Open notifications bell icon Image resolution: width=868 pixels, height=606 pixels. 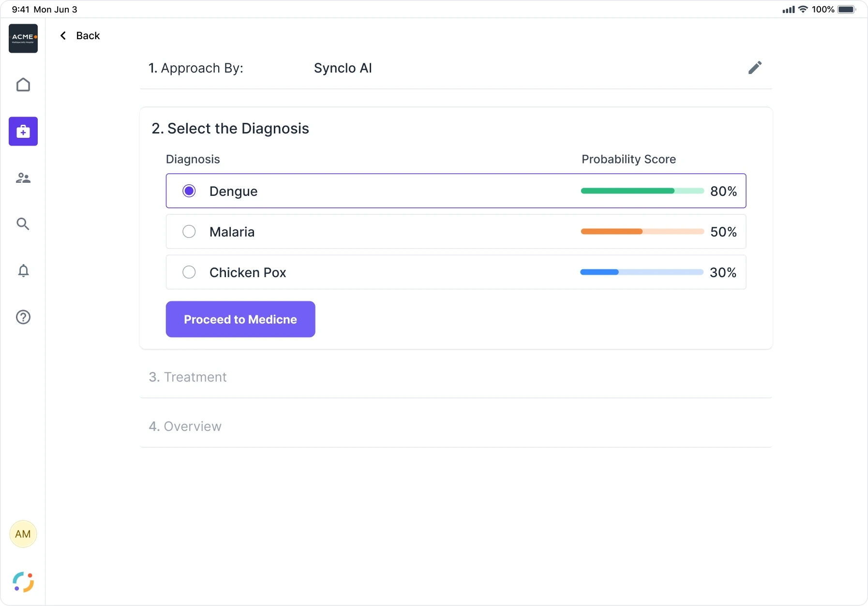pos(23,270)
